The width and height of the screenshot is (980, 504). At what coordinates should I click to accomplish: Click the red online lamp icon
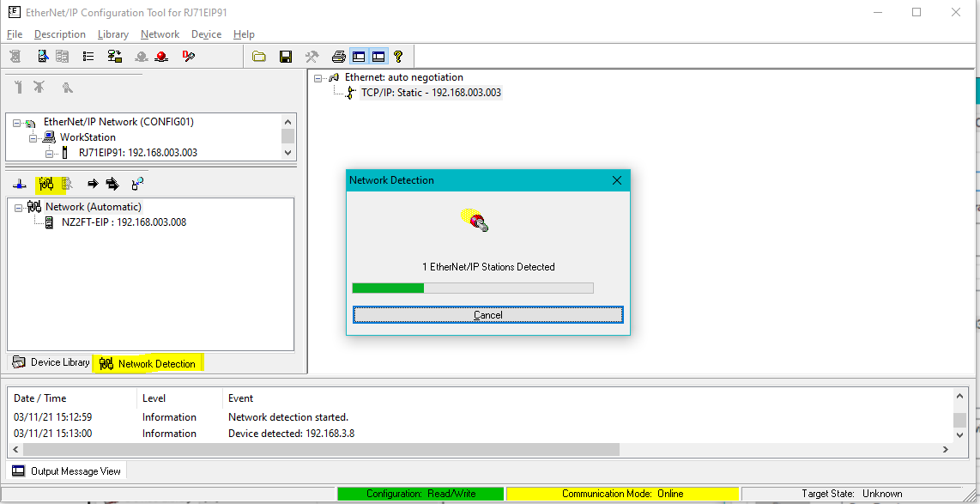coord(162,57)
